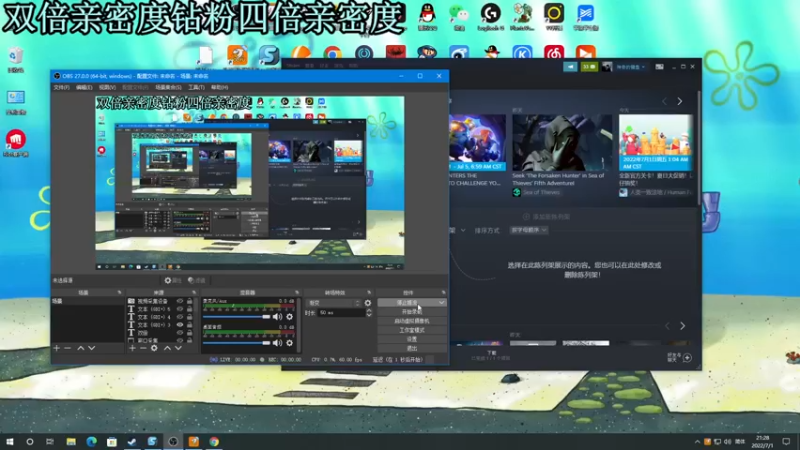800x450 pixels.
Task: Open Steam taskbar icon
Action: pos(132,441)
